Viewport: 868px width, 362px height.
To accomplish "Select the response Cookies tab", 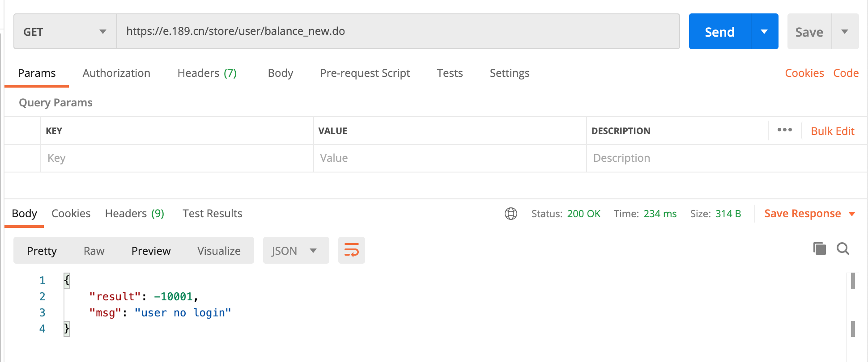I will point(71,214).
